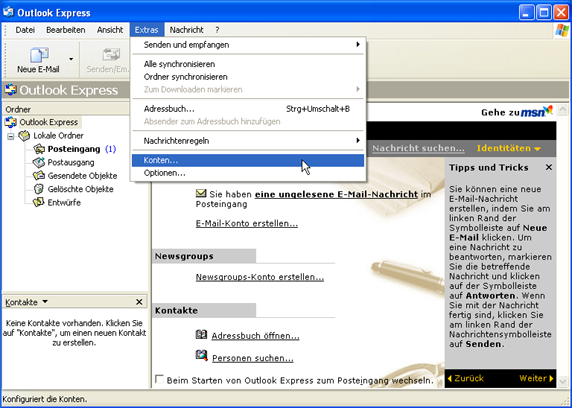
Task: Open the Ansicht menu
Action: coord(110,30)
